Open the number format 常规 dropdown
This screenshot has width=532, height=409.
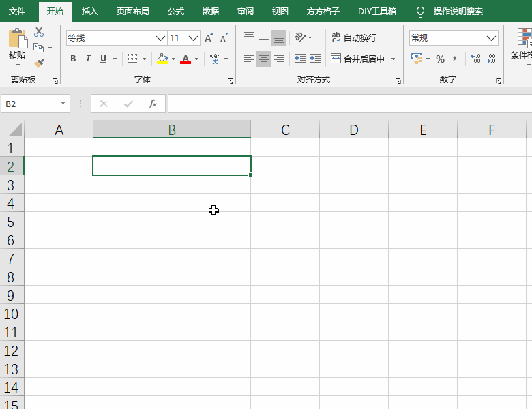[491, 38]
